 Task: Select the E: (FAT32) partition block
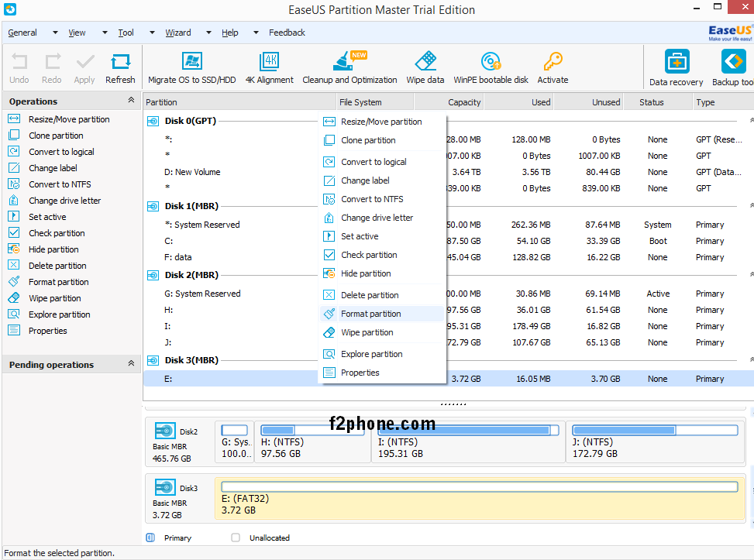tap(480, 499)
